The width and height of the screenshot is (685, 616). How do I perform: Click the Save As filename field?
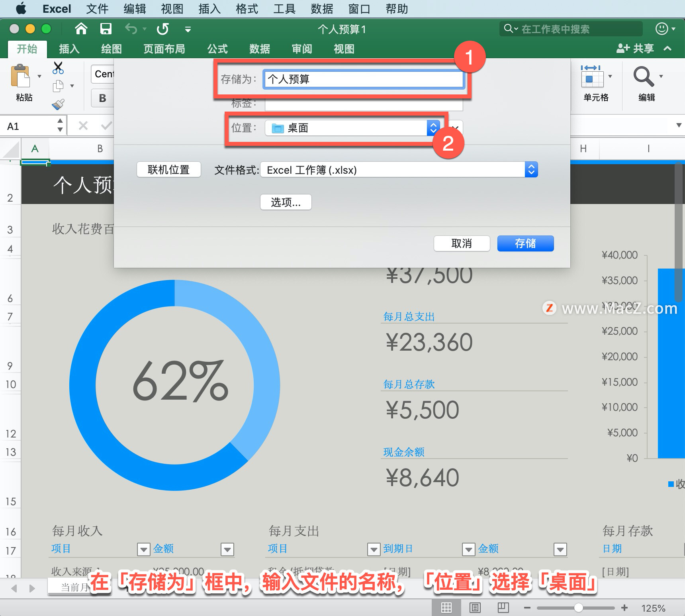click(364, 79)
